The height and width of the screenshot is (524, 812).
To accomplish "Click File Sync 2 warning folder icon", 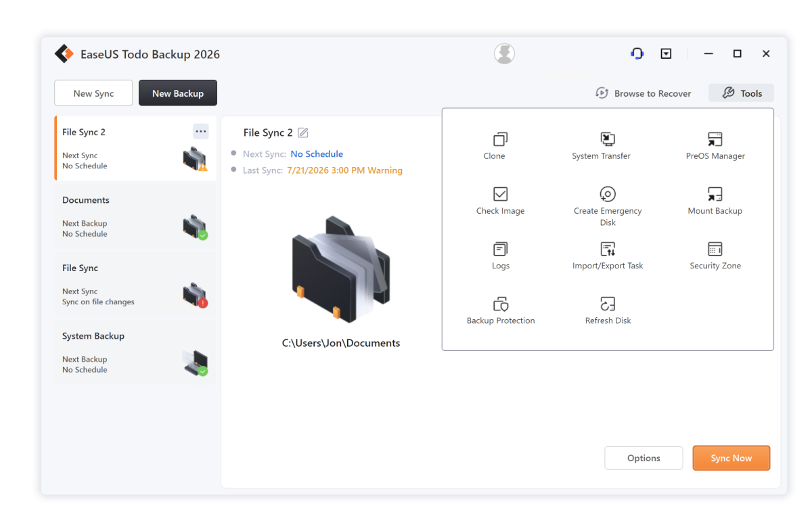I will click(195, 159).
